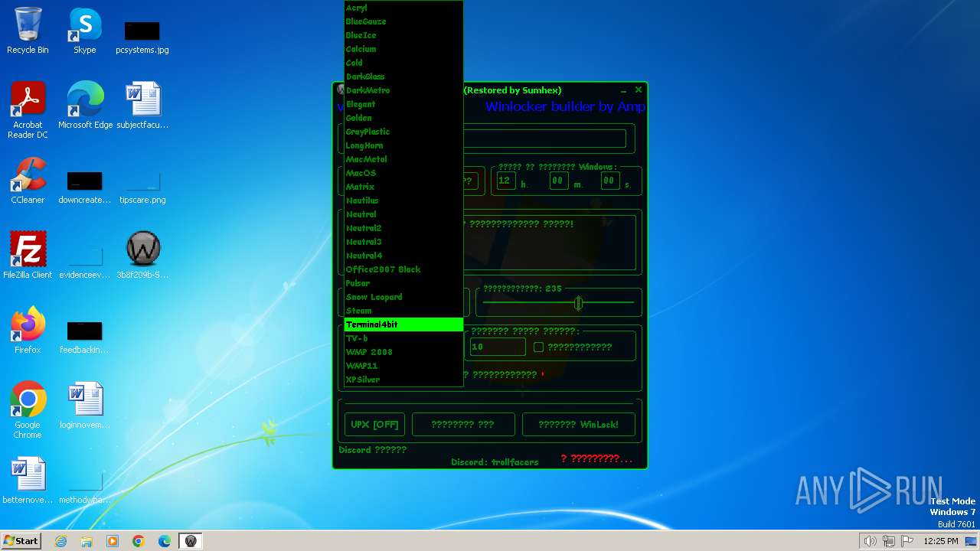Choose WMP 2008 from the list

point(403,352)
